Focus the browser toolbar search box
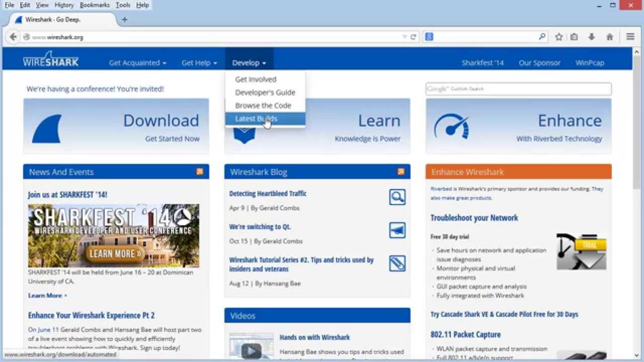Screen dimensions: 644x362 (486, 37)
